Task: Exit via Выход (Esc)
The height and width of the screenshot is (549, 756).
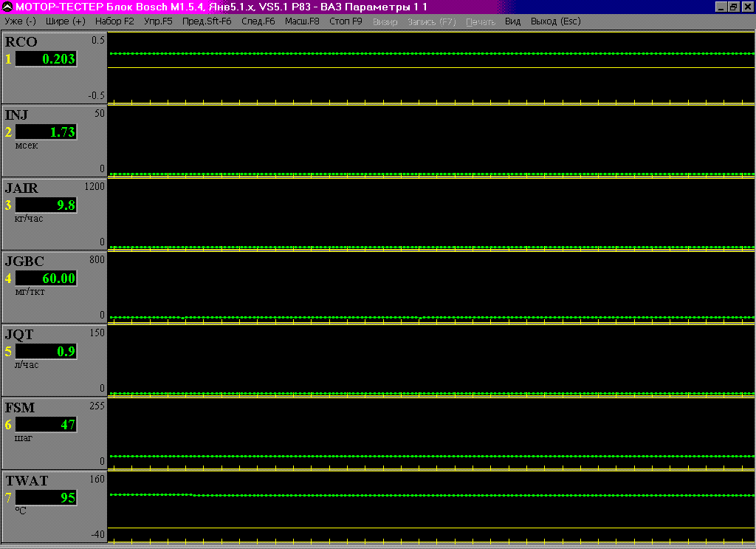Action: (x=555, y=21)
